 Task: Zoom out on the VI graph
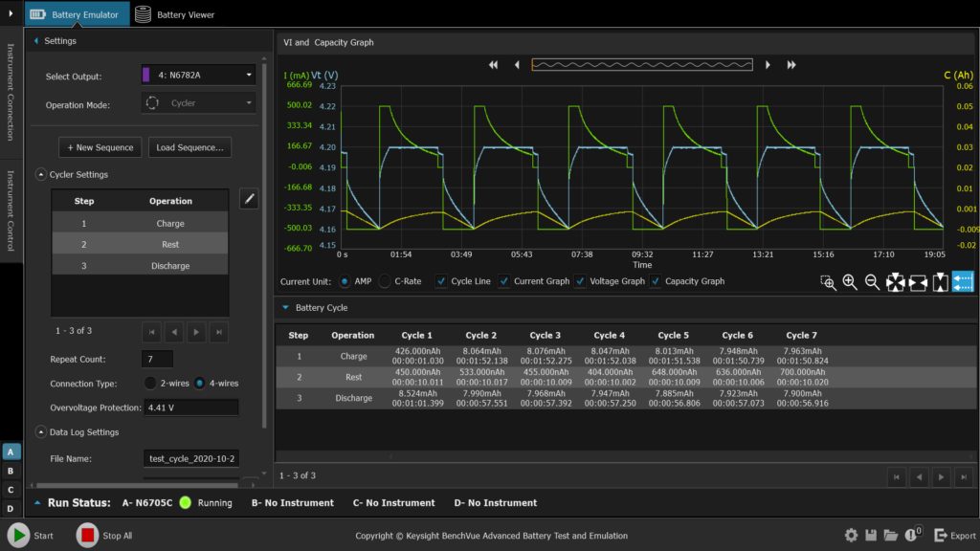(873, 282)
